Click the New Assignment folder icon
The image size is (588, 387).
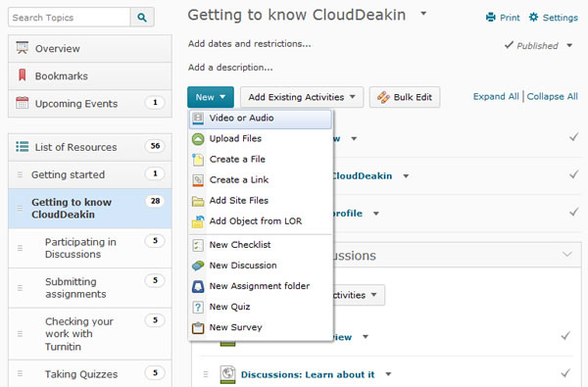pyautogui.click(x=198, y=286)
